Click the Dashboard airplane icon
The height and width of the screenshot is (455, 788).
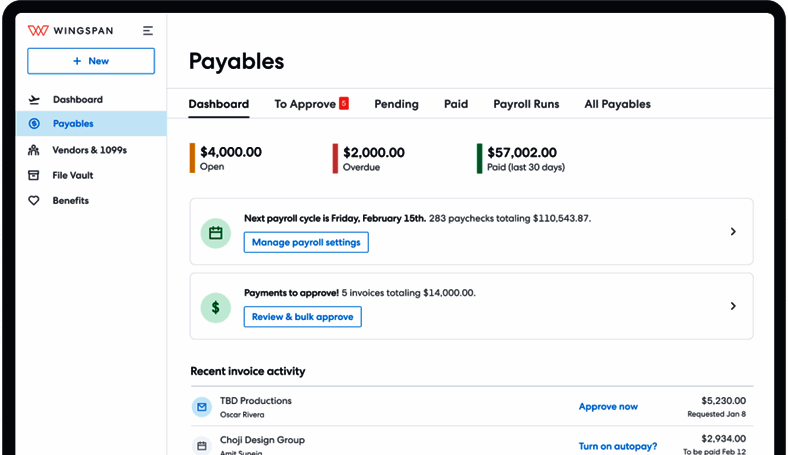coord(34,100)
